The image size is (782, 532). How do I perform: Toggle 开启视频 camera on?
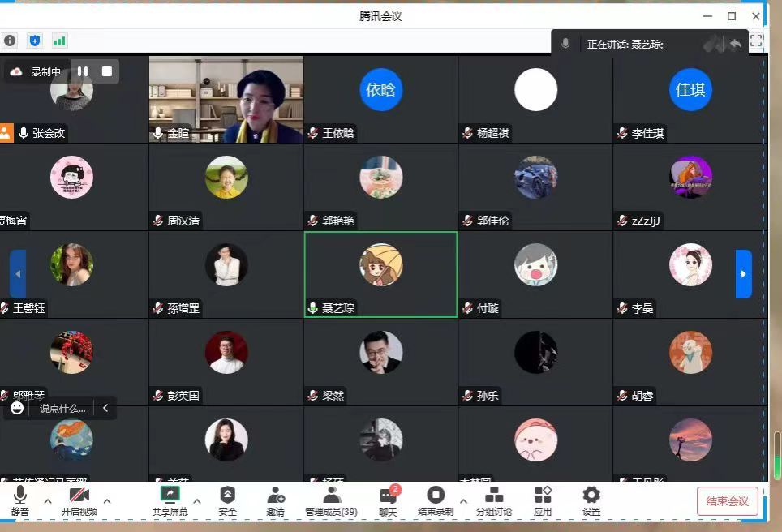pyautogui.click(x=79, y=500)
